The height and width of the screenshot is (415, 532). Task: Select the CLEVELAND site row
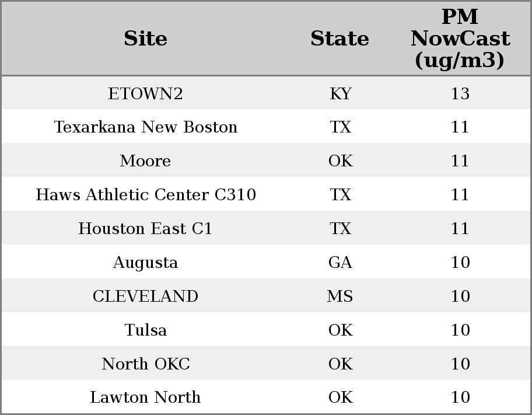[x=266, y=296]
